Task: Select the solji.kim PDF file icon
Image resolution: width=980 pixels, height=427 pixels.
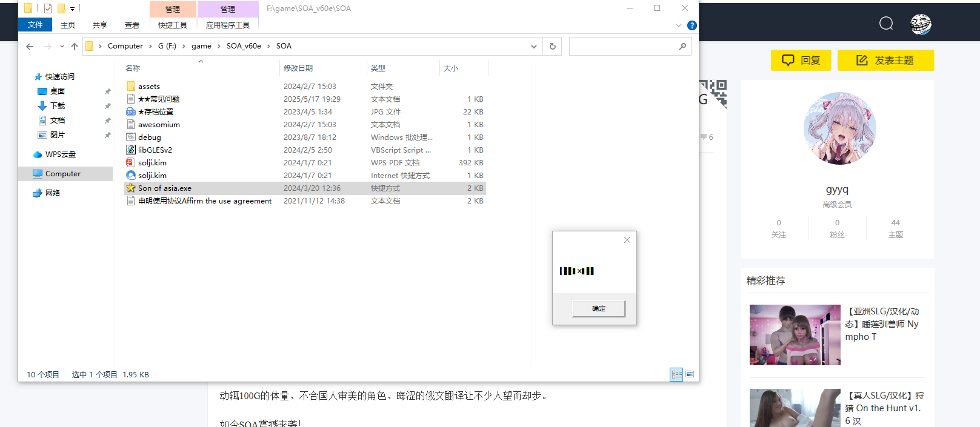Action: point(131,163)
